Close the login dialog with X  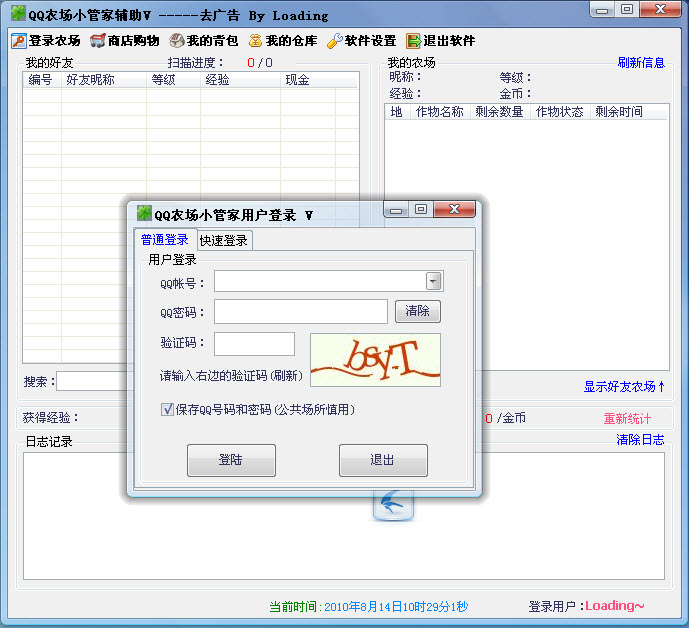[x=454, y=210]
